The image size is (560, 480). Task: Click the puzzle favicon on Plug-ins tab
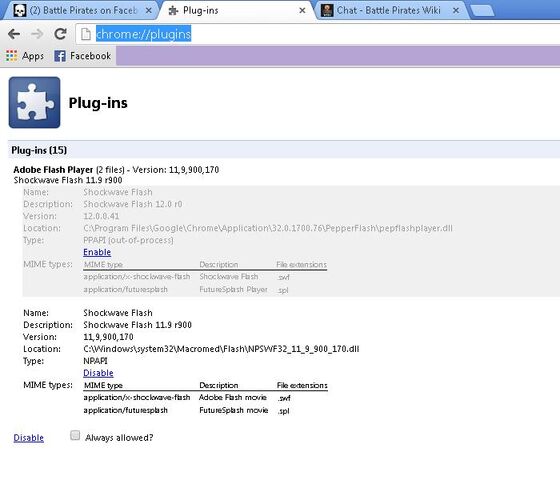tap(174, 11)
